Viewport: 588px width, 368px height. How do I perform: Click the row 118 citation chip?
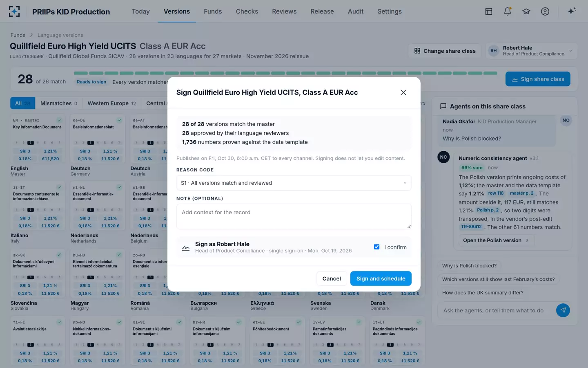tap(496, 193)
